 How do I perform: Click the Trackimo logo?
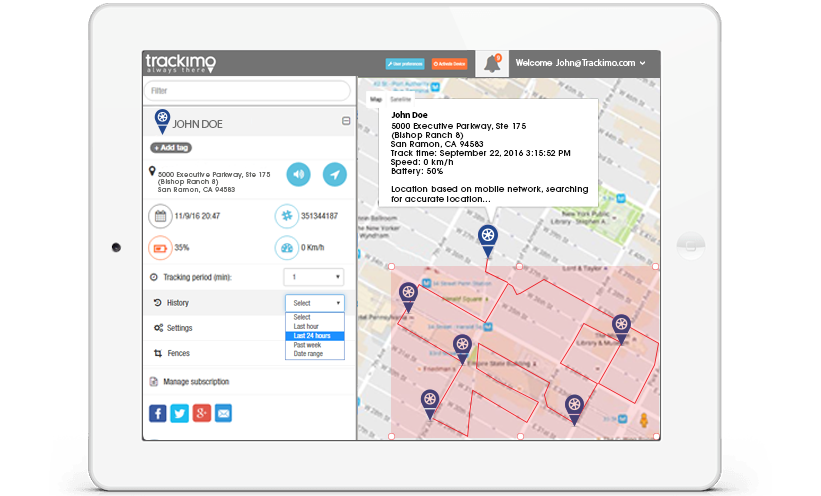pyautogui.click(x=181, y=63)
